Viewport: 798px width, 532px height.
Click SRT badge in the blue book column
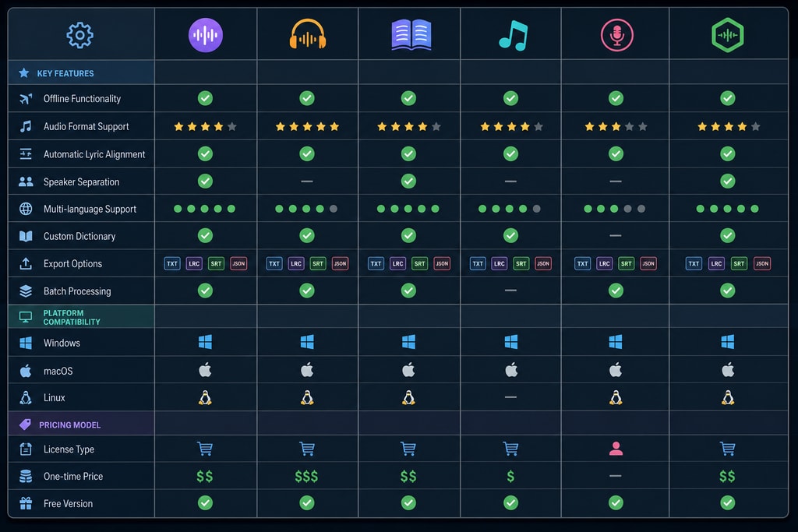pos(419,263)
